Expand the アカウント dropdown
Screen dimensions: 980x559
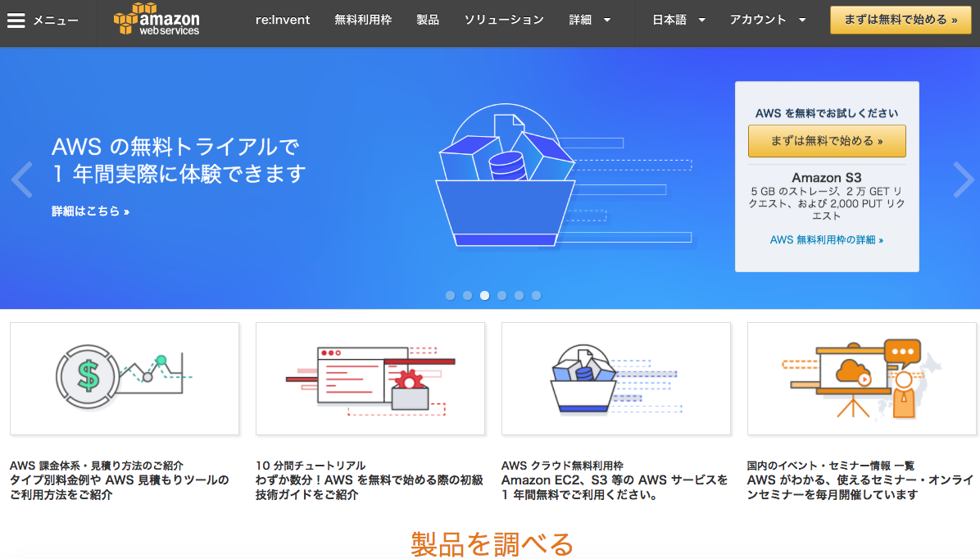(x=768, y=20)
